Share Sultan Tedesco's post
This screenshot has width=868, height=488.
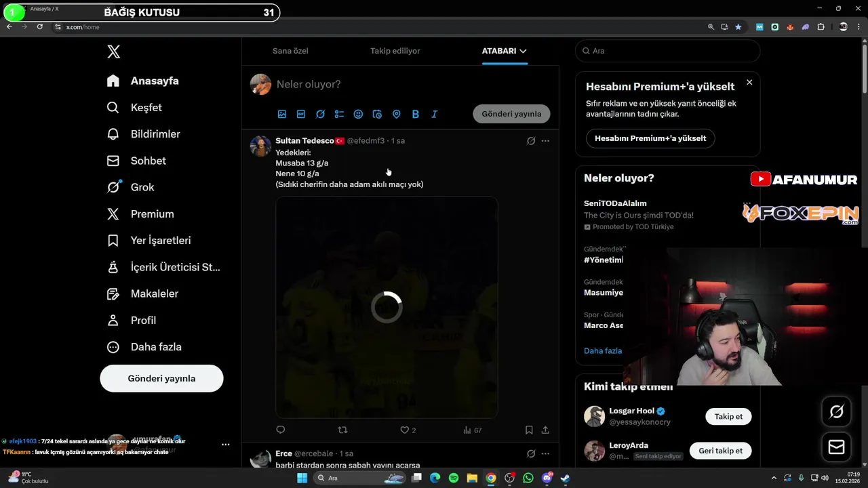545,430
